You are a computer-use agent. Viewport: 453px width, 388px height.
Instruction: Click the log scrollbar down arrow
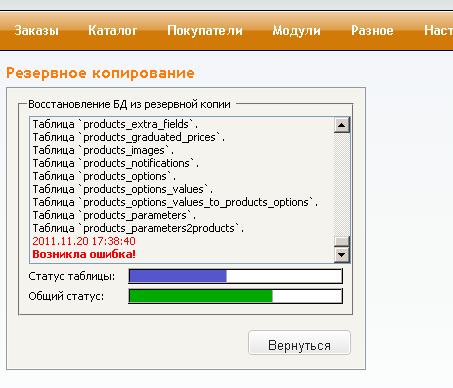pyautogui.click(x=342, y=255)
